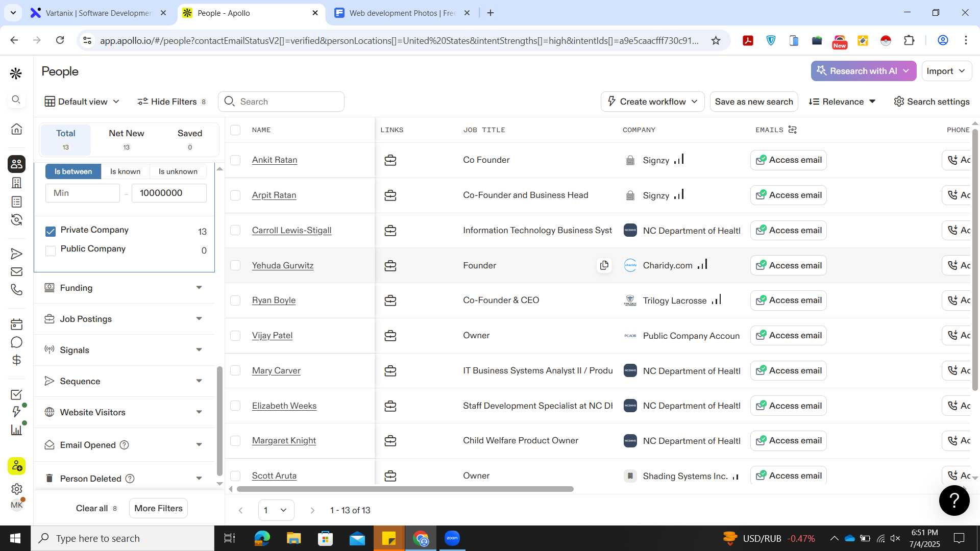Open the Conversations chat bubble icon in the sidebar
The width and height of the screenshot is (980, 551).
coord(16,342)
